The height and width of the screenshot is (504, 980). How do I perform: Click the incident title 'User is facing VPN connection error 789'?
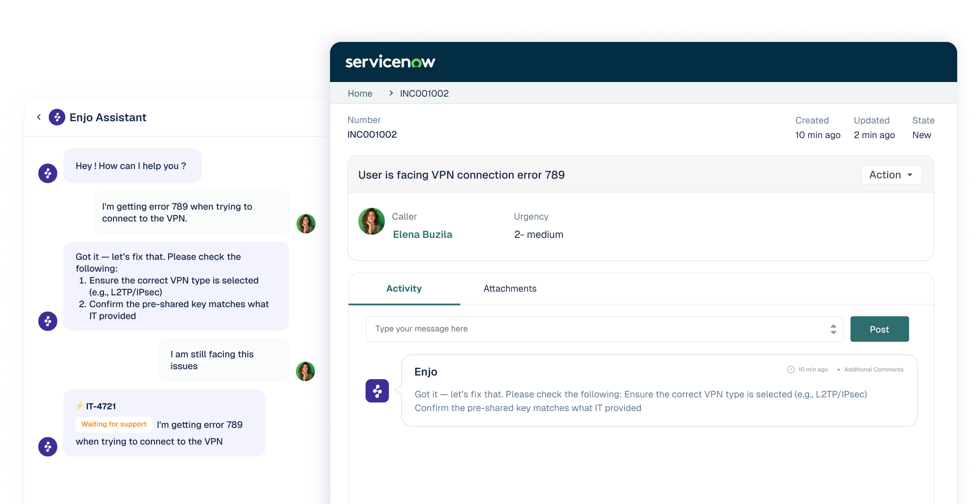point(461,175)
